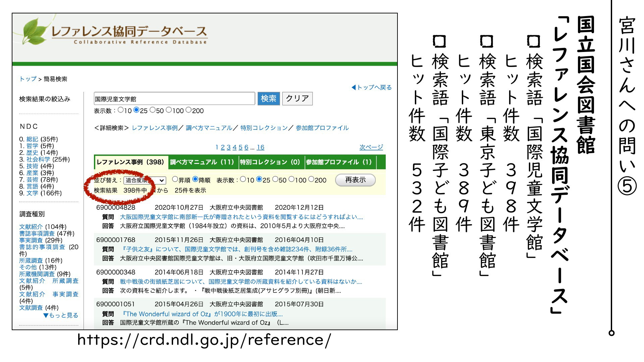Filter by 文献調査 (4件) type

(x=31, y=308)
